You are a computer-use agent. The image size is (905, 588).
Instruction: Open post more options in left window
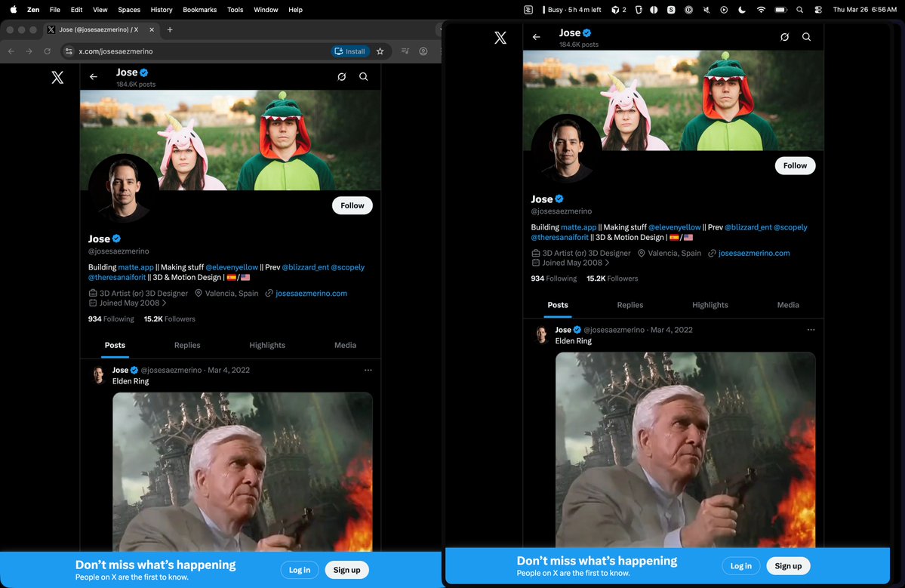pos(368,370)
